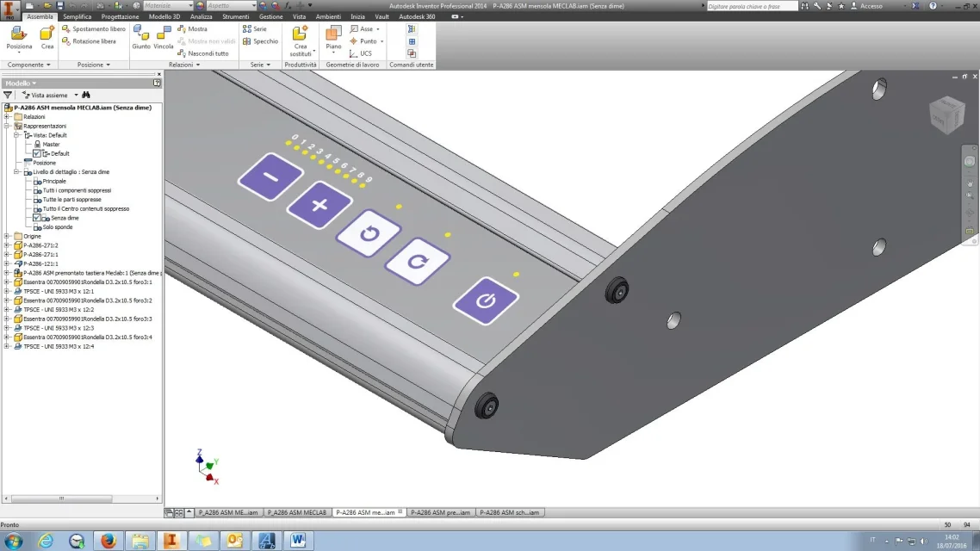
Task: Select the Posiziona component tool
Action: click(x=19, y=38)
